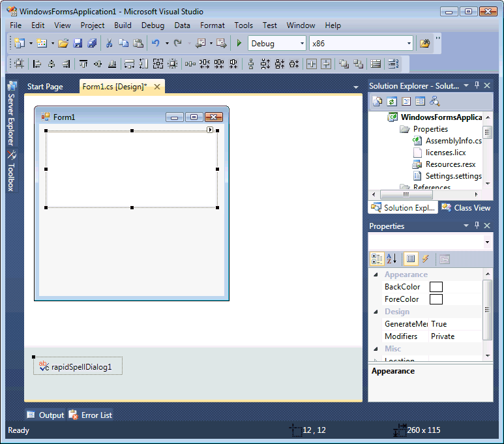Switch to the Class View tab
504x444 pixels.
[466, 208]
